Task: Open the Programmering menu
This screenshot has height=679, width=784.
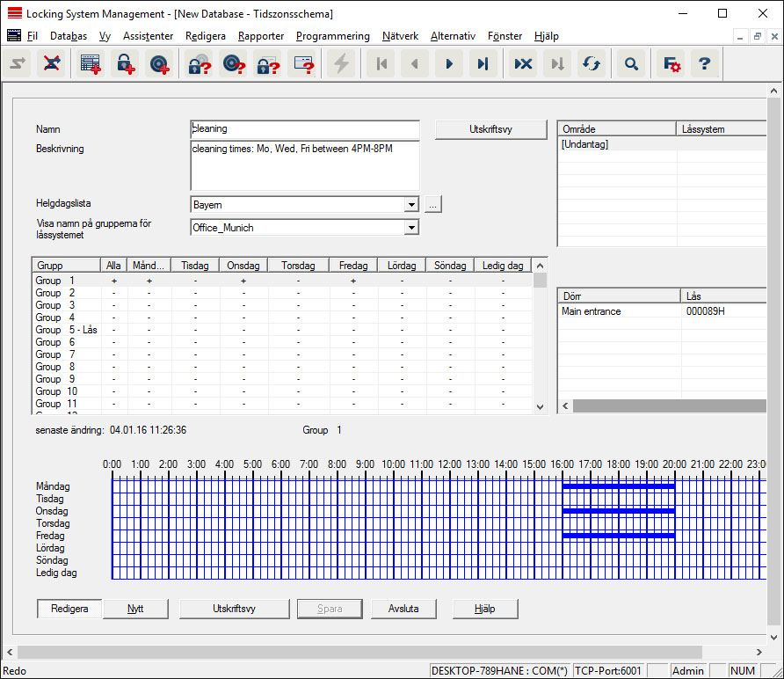Action: click(332, 36)
